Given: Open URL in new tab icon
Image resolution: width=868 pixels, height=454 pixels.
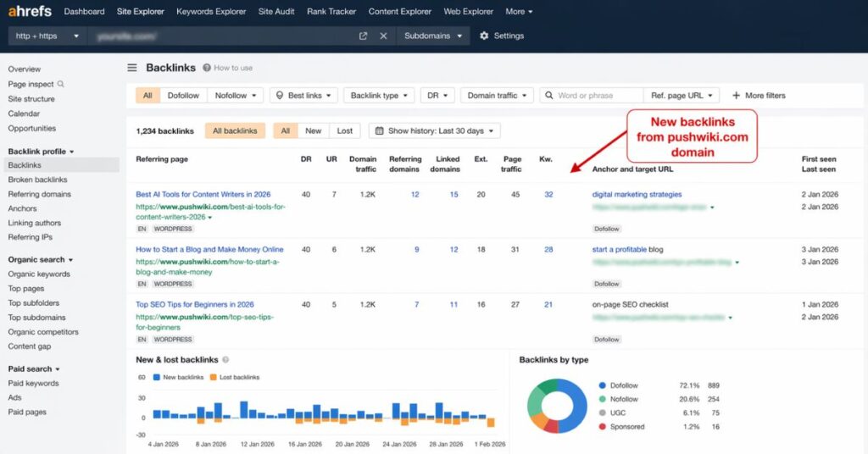Looking at the screenshot, I should 363,36.
